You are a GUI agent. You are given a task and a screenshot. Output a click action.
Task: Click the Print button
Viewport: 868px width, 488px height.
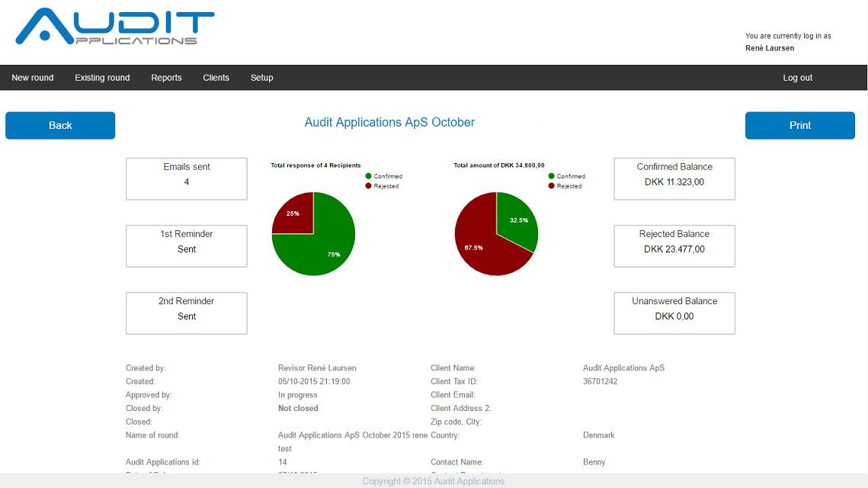click(799, 125)
